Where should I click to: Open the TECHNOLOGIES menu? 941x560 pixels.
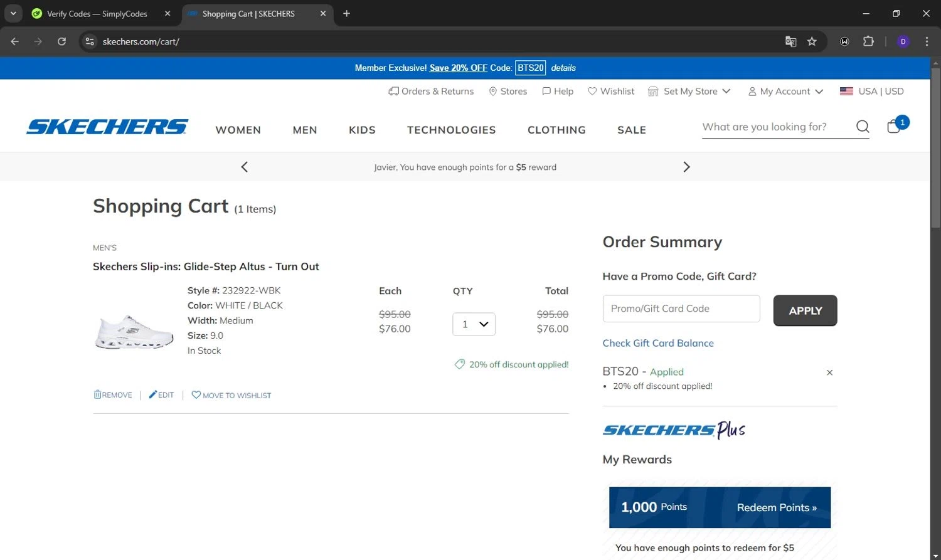452,130
